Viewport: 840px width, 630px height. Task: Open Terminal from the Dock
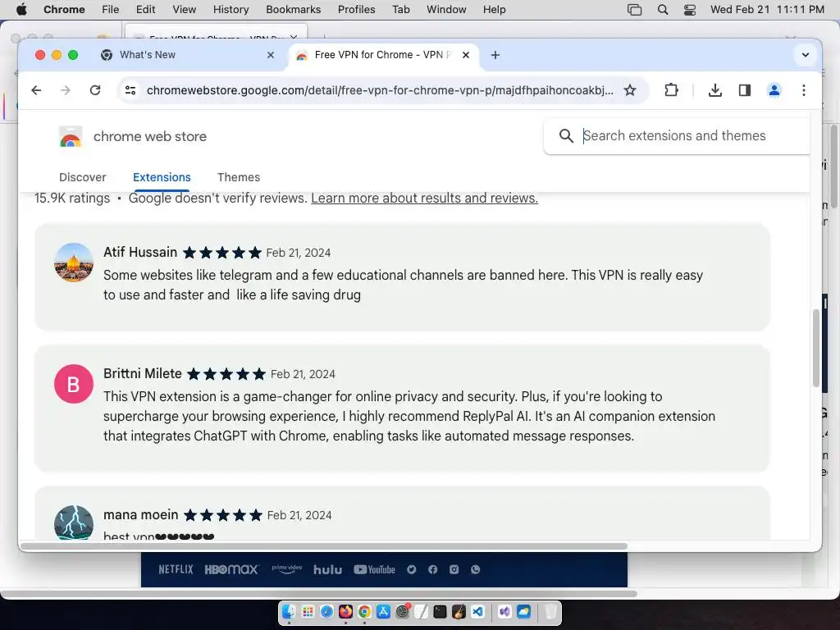coord(440,611)
